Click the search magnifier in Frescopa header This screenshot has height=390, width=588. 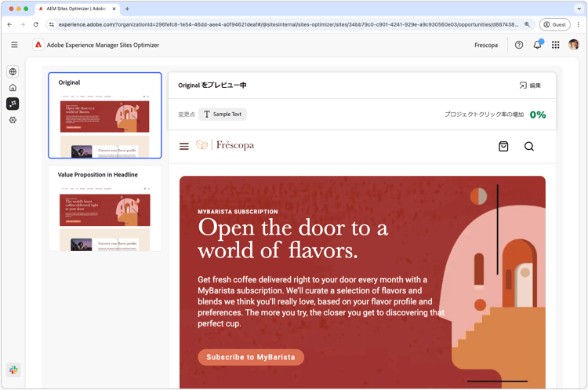(528, 146)
